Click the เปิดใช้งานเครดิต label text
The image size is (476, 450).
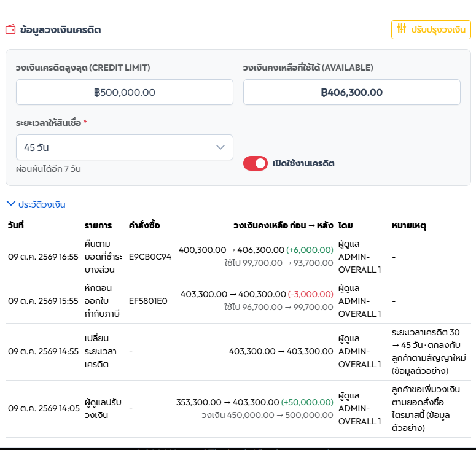point(303,163)
